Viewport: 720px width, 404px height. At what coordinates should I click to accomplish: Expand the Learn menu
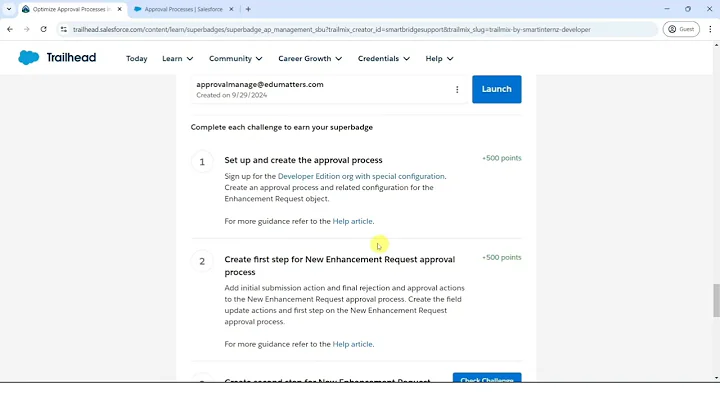178,59
